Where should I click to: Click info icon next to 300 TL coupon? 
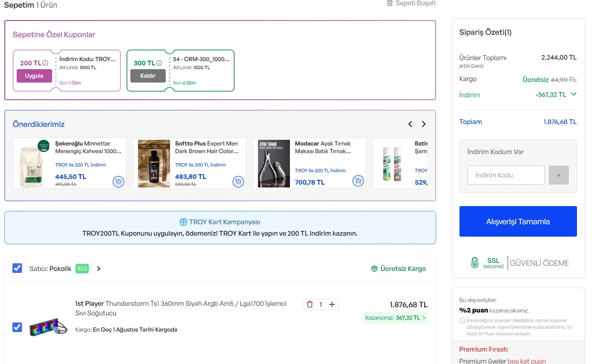tap(159, 63)
